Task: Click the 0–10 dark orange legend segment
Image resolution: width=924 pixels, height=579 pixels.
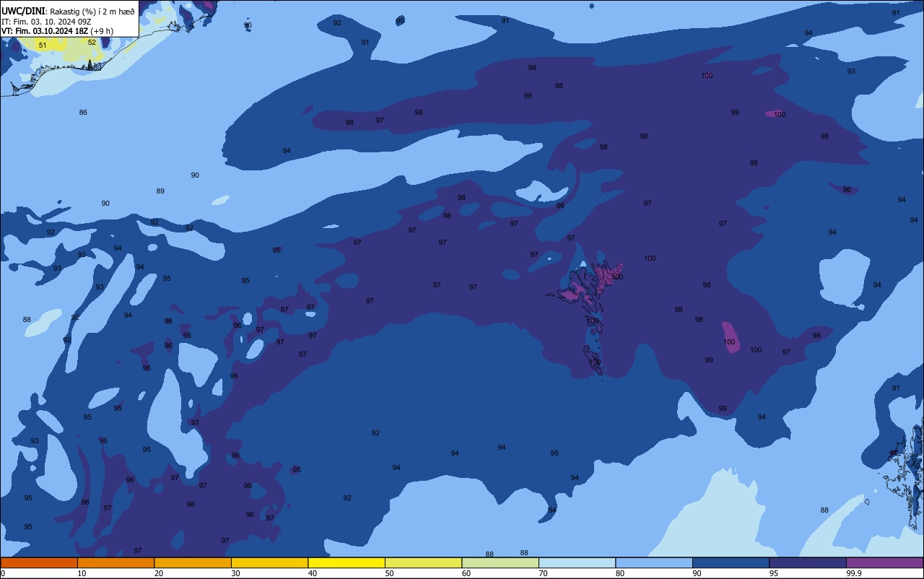Action: (x=39, y=562)
